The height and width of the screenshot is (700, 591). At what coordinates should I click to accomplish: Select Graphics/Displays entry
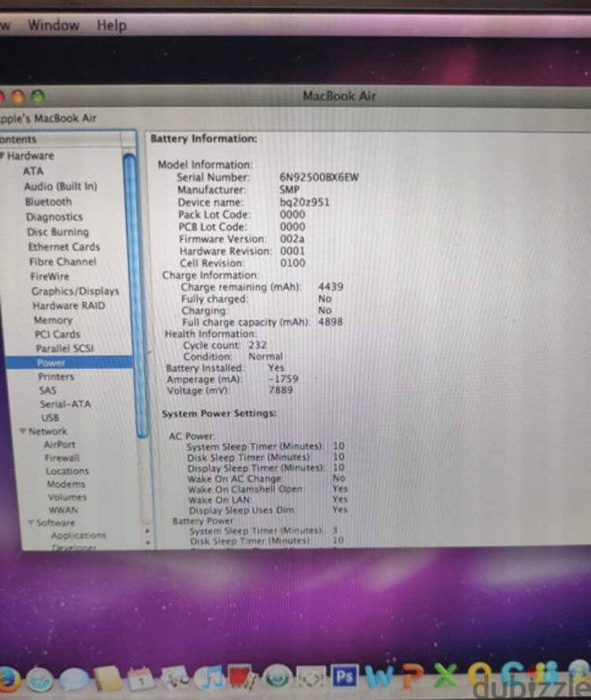click(x=75, y=291)
